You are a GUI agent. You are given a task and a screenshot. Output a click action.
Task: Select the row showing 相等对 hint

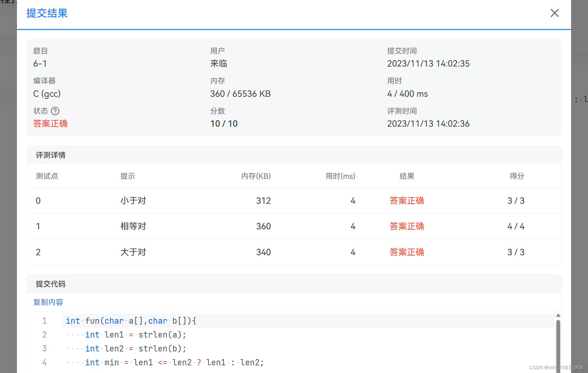pos(133,226)
